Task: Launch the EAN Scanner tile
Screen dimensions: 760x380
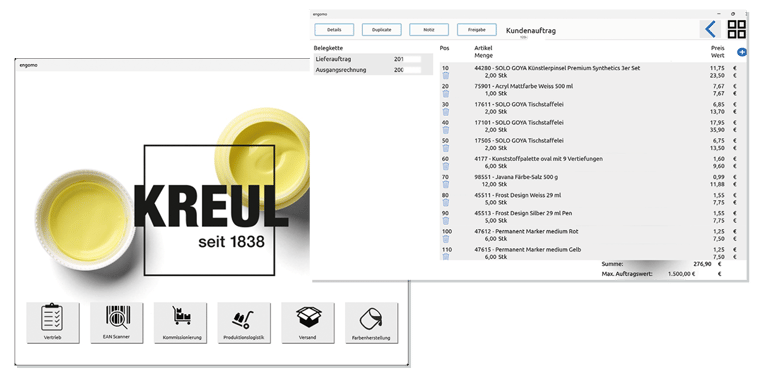Action: pos(117,323)
